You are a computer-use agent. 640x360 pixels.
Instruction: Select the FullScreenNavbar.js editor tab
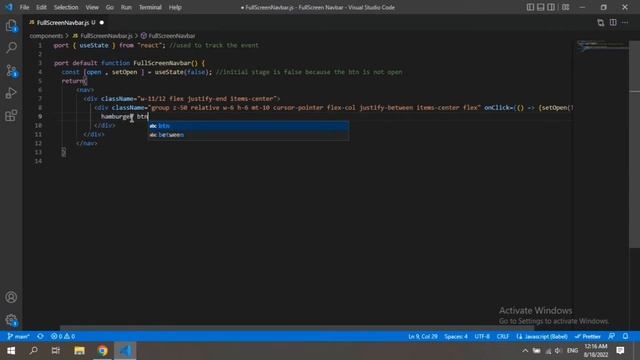coord(62,23)
